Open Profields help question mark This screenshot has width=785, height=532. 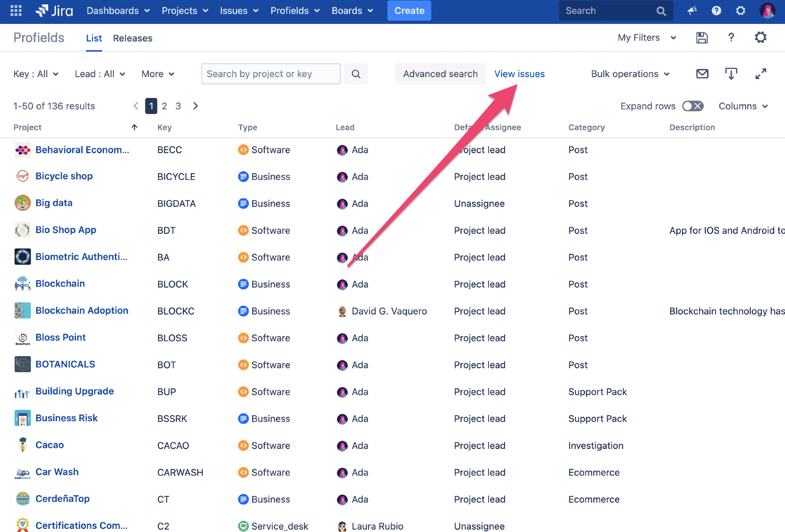click(731, 38)
